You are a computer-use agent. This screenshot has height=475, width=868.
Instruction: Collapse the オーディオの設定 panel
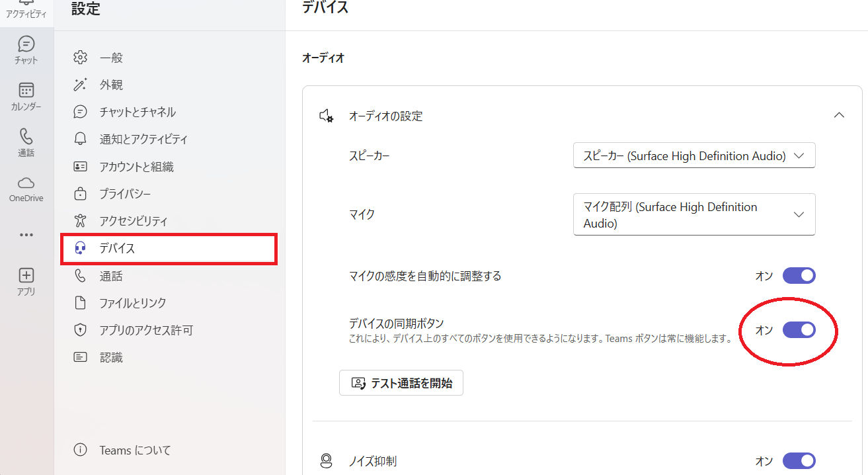tap(839, 114)
